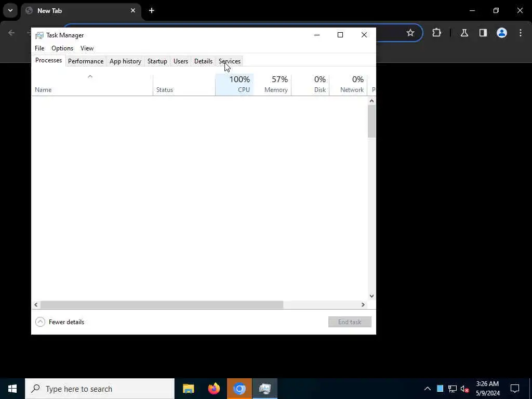
Task: Restore down the Chrome window
Action: [x=496, y=10]
